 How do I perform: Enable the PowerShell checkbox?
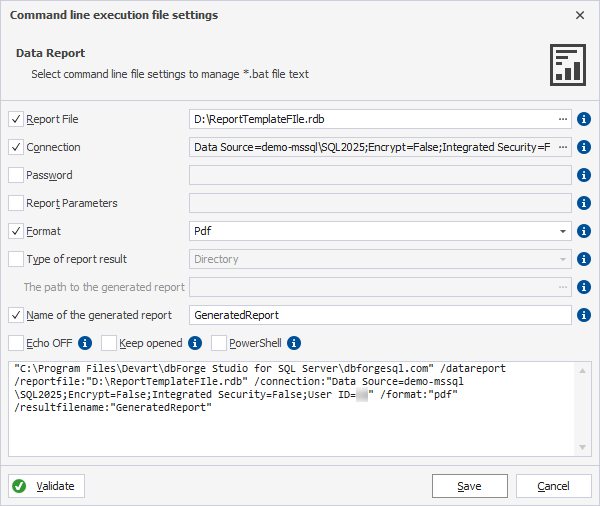(x=219, y=343)
